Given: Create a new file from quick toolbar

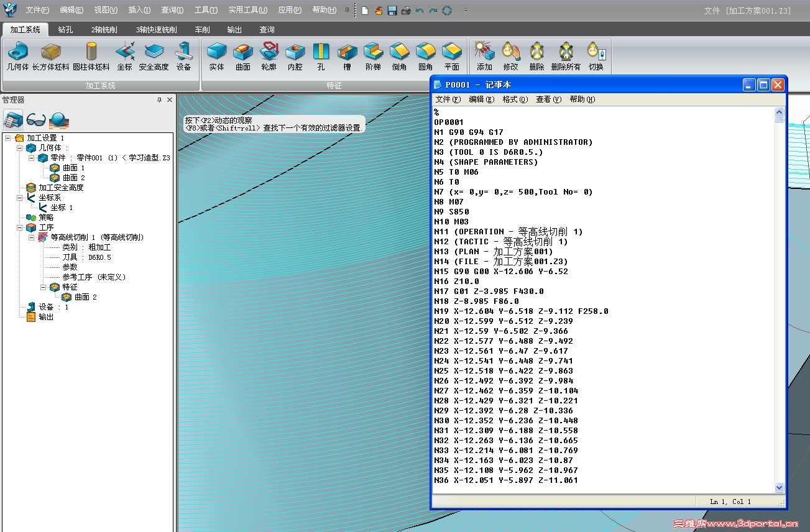Looking at the screenshot, I should point(365,11).
